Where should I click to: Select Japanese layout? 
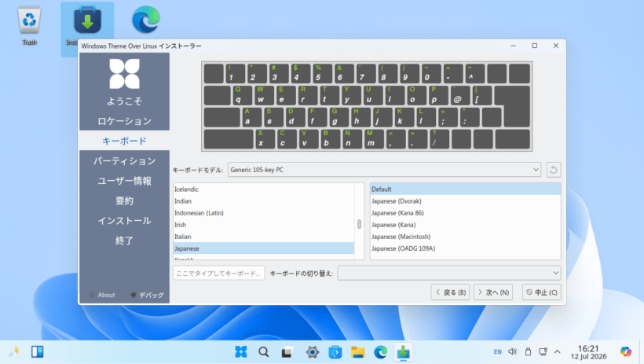264,248
